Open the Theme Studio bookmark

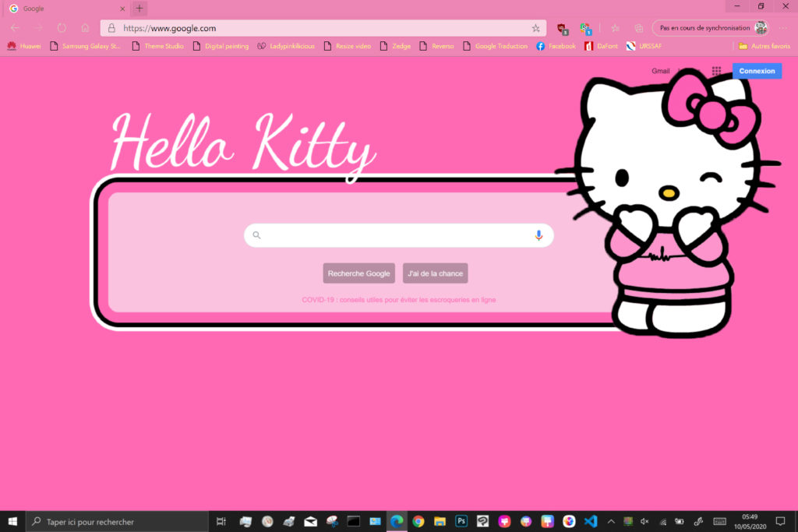(x=157, y=46)
